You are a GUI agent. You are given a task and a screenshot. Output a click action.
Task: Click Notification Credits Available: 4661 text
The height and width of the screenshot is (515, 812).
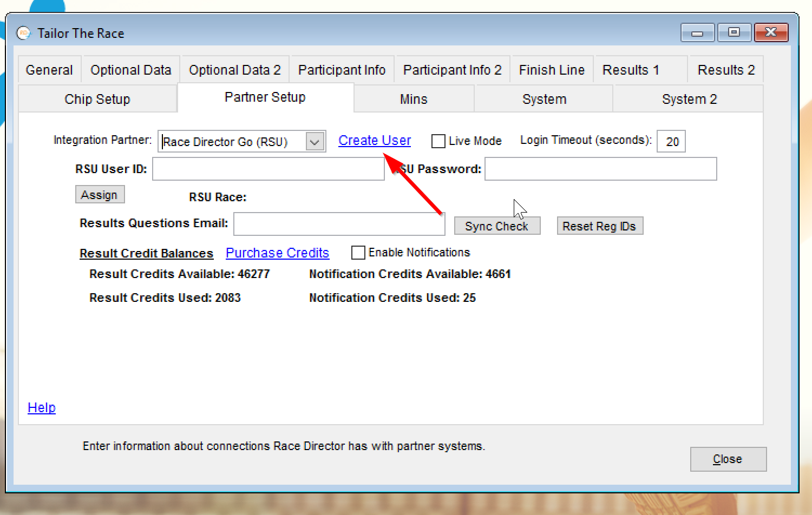tap(410, 274)
